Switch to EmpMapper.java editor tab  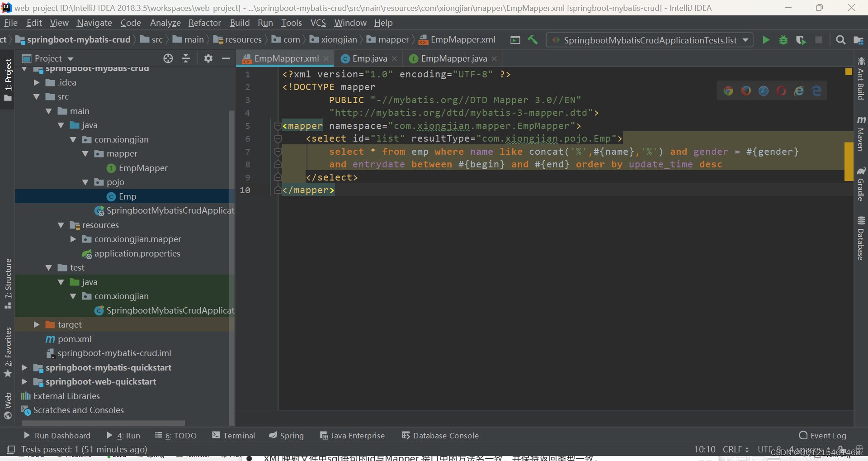point(452,59)
